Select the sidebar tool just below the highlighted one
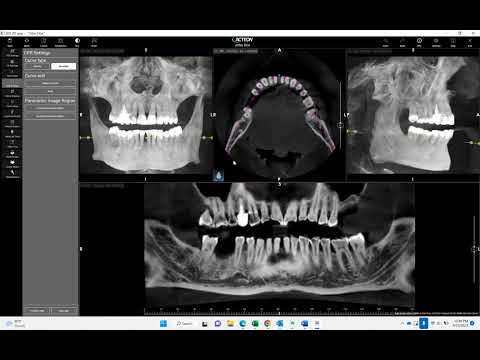 tap(12, 93)
